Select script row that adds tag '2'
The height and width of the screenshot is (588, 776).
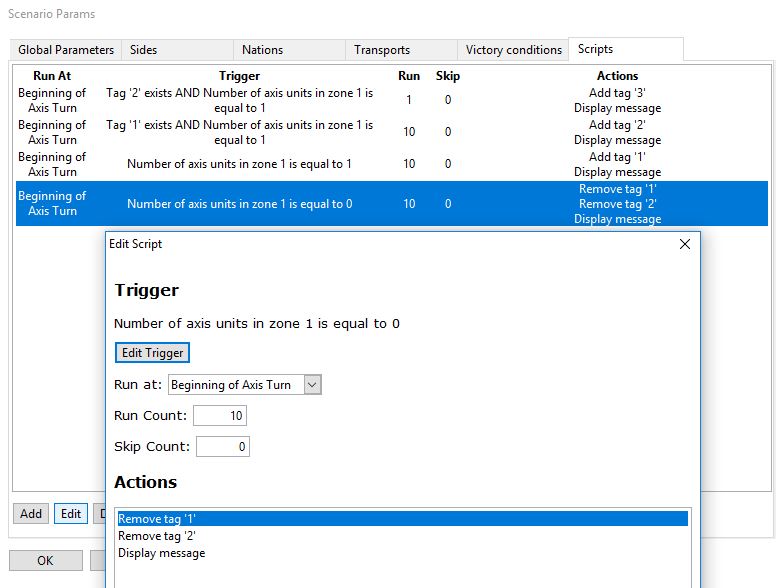pos(240,132)
